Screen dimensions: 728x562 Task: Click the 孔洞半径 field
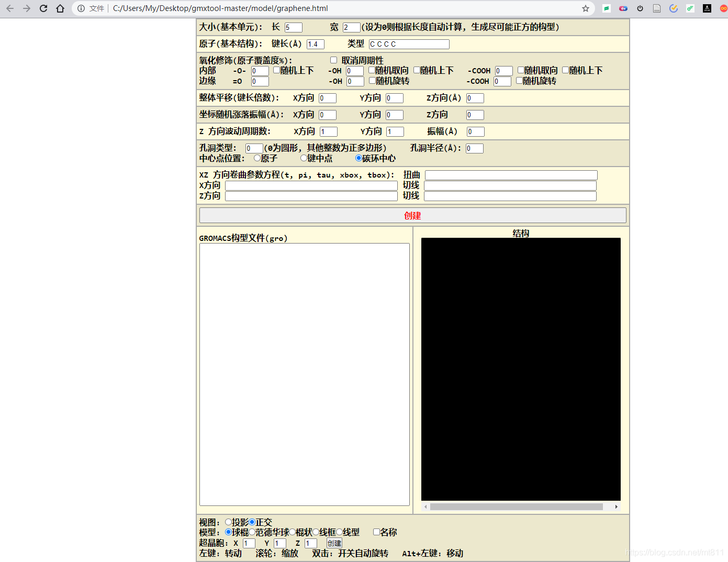click(x=475, y=148)
